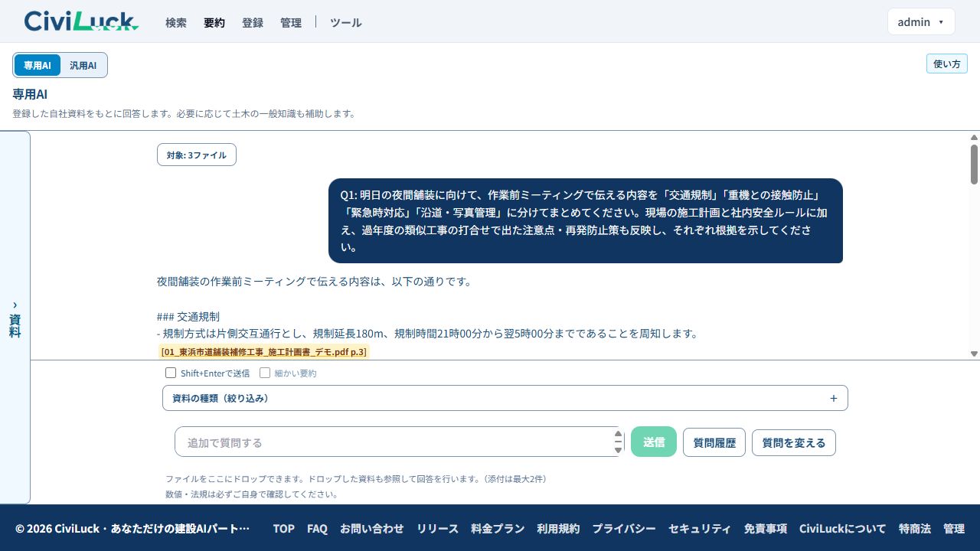Screen dimensions: 980x551
Task: Click 質問を変える button
Action: point(794,442)
